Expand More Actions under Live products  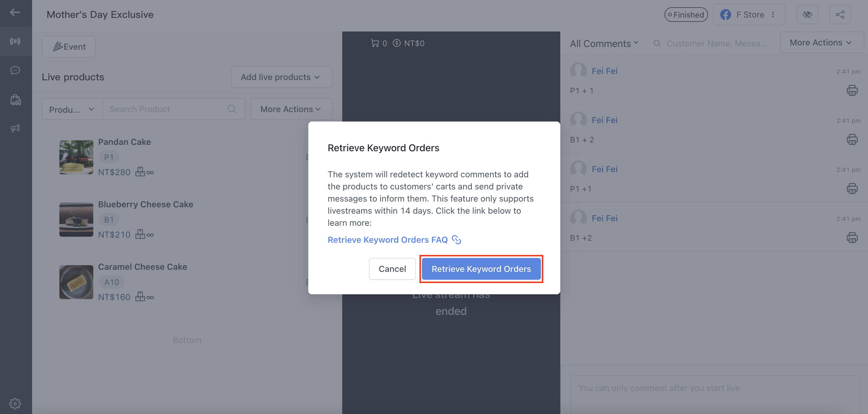[x=291, y=109]
